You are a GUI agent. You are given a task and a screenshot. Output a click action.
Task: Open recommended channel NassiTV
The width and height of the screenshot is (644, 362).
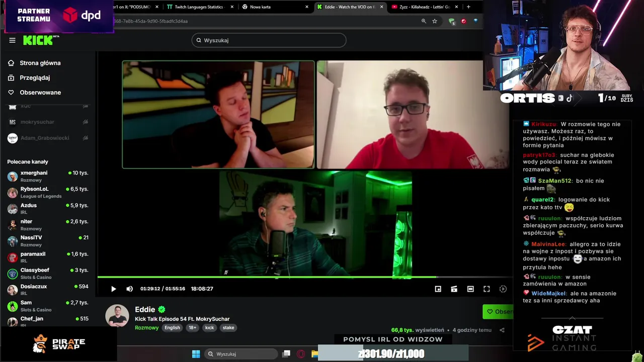pyautogui.click(x=48, y=241)
